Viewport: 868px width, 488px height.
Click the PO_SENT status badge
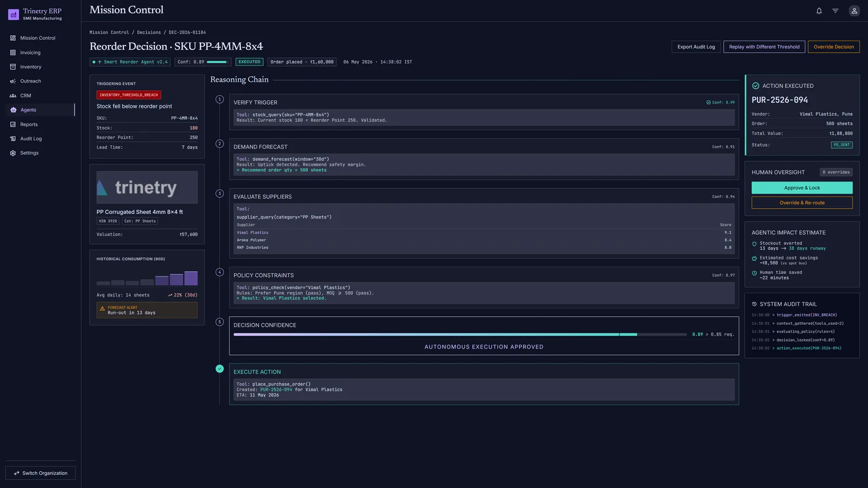(842, 145)
